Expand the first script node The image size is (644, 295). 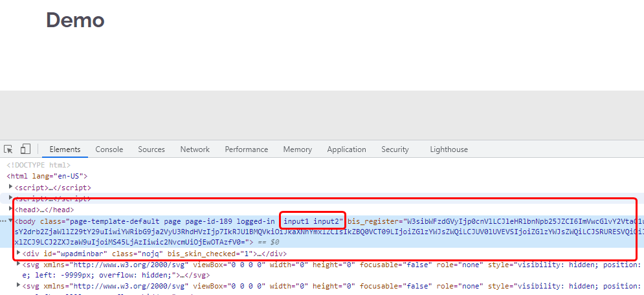(11, 187)
